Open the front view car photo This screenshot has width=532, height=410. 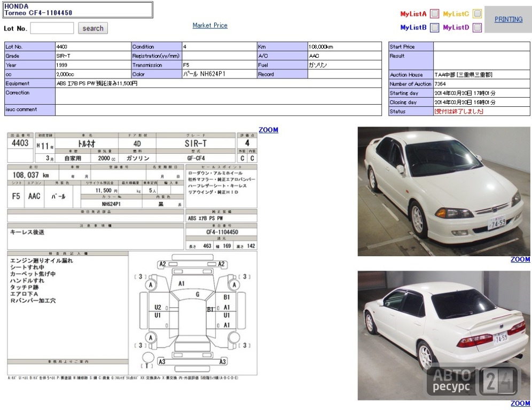(x=444, y=191)
